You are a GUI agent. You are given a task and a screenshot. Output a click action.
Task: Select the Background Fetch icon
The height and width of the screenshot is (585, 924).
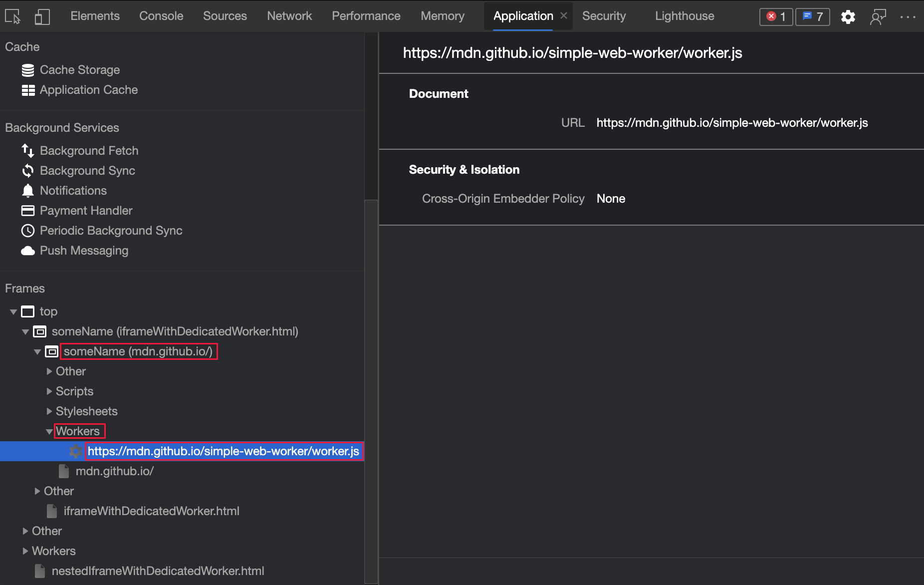[27, 150]
